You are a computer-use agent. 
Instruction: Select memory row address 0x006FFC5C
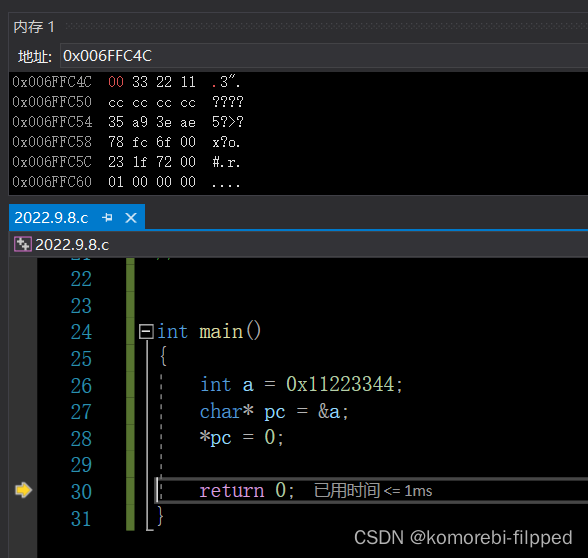pyautogui.click(x=52, y=162)
